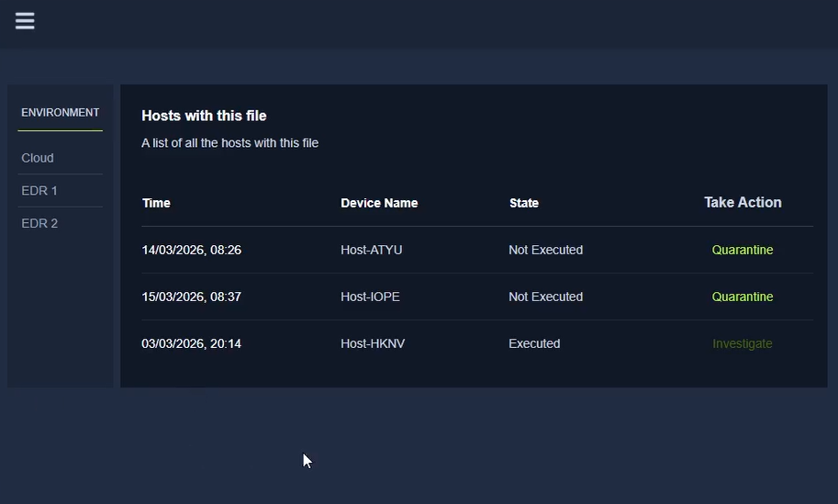
Task: Quarantine the file on Host-IOPE
Action: pos(743,297)
